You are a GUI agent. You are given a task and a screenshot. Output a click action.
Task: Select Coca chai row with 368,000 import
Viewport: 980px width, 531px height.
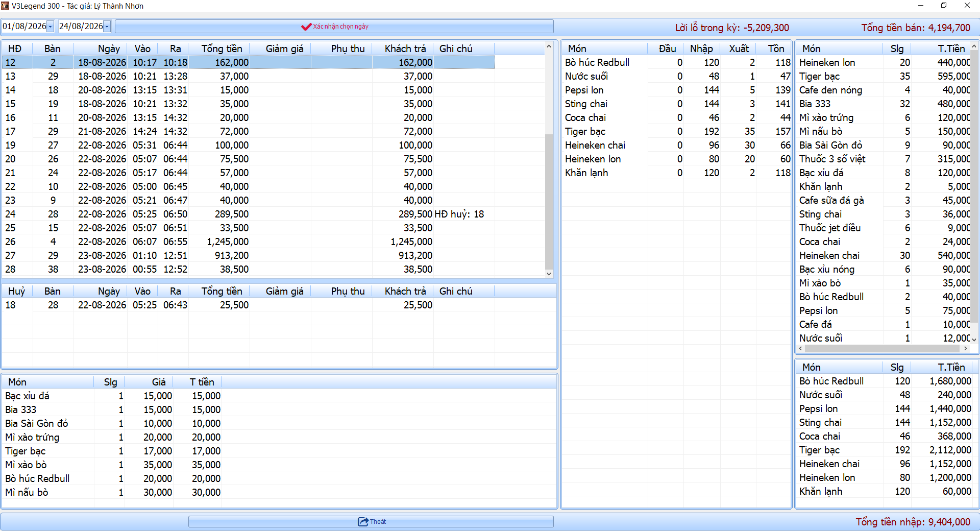[x=885, y=436]
